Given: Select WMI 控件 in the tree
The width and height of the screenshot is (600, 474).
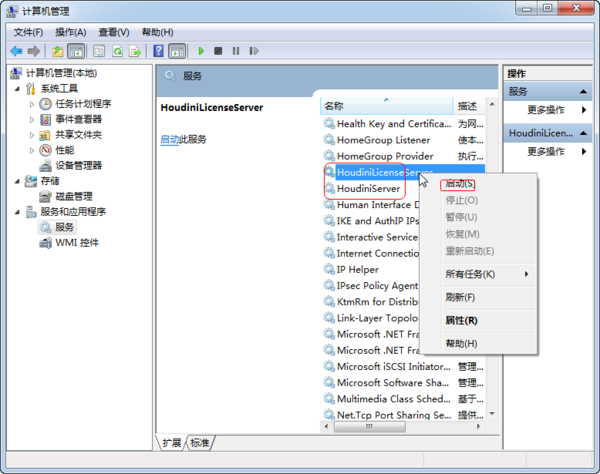Looking at the screenshot, I should pyautogui.click(x=77, y=243).
